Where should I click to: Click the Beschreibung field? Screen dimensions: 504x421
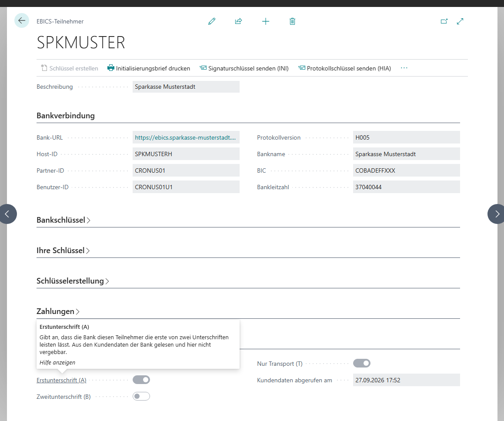coord(186,87)
